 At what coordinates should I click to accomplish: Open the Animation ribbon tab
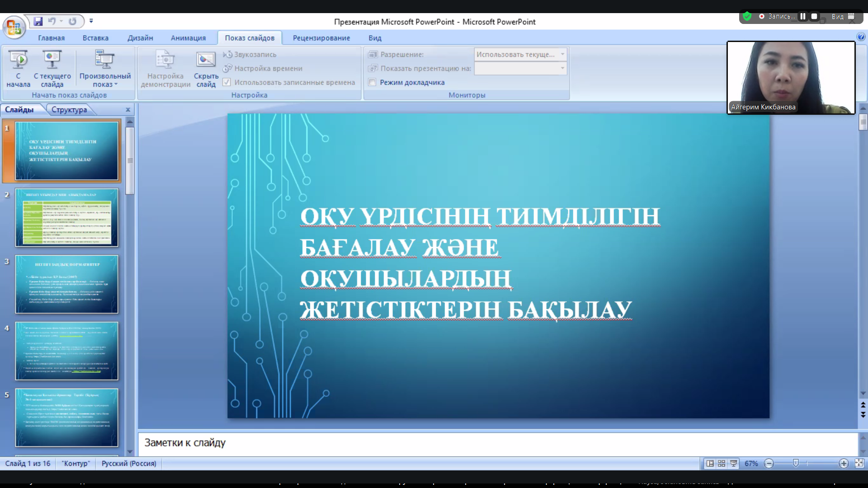click(x=188, y=38)
